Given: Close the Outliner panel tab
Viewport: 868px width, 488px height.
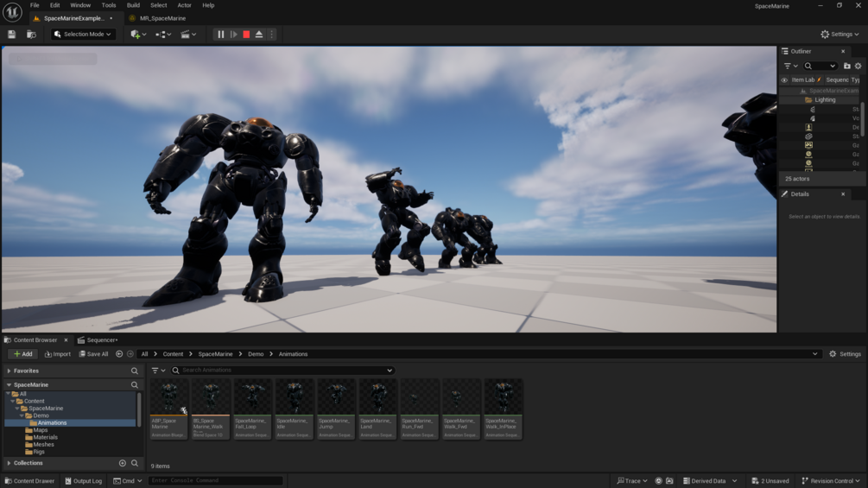Looking at the screenshot, I should tap(843, 52).
